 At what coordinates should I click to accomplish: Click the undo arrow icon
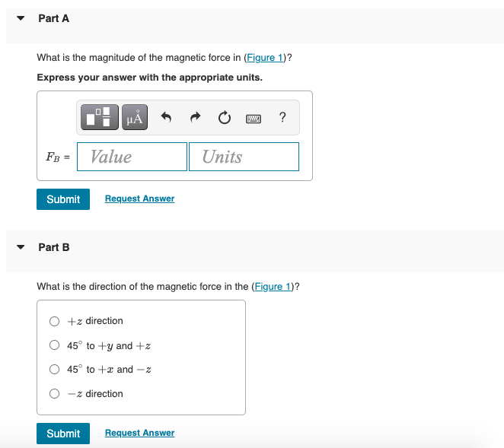pos(166,117)
